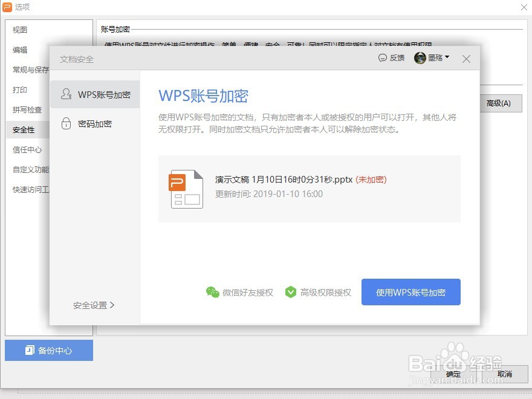532x399 pixels.
Task: Select 信任中心 in the options sidebar
Action: pyautogui.click(x=27, y=150)
